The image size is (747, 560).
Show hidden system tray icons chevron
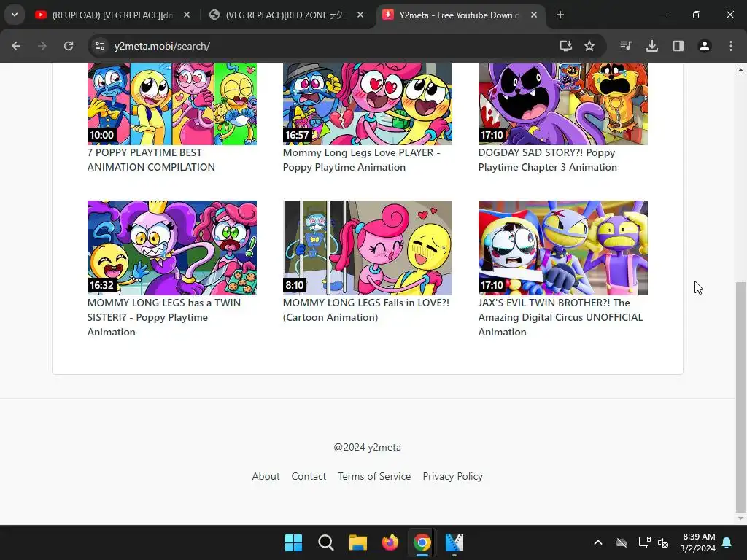(x=598, y=542)
